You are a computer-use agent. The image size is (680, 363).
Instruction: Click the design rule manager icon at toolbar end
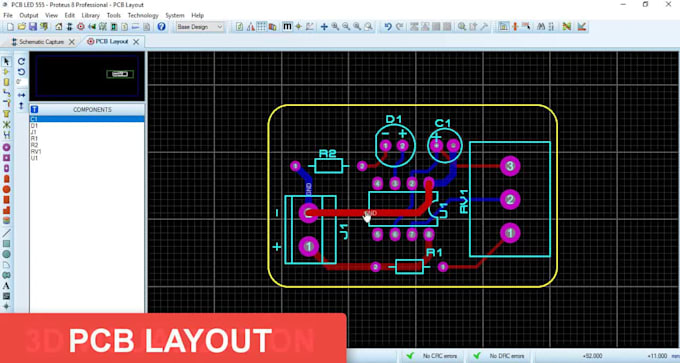(582, 27)
